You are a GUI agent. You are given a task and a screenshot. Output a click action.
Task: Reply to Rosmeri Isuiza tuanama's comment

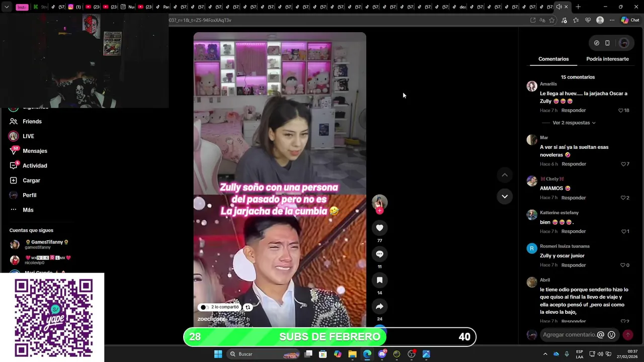(x=574, y=265)
